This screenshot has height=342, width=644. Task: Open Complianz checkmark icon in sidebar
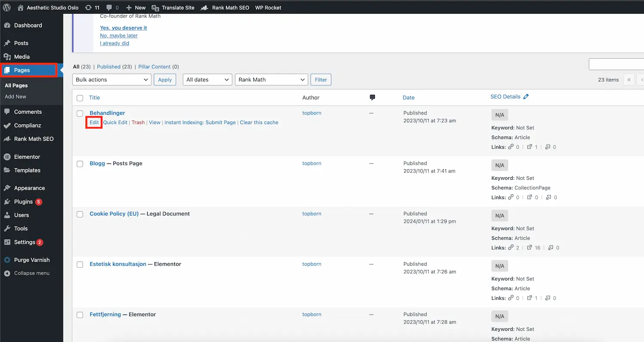click(7, 125)
